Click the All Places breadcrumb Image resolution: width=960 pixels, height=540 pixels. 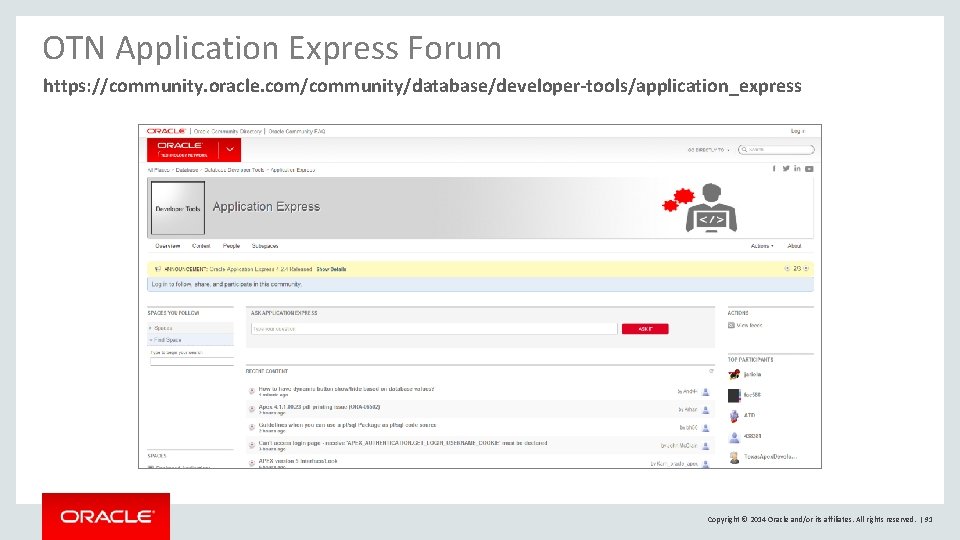(159, 170)
